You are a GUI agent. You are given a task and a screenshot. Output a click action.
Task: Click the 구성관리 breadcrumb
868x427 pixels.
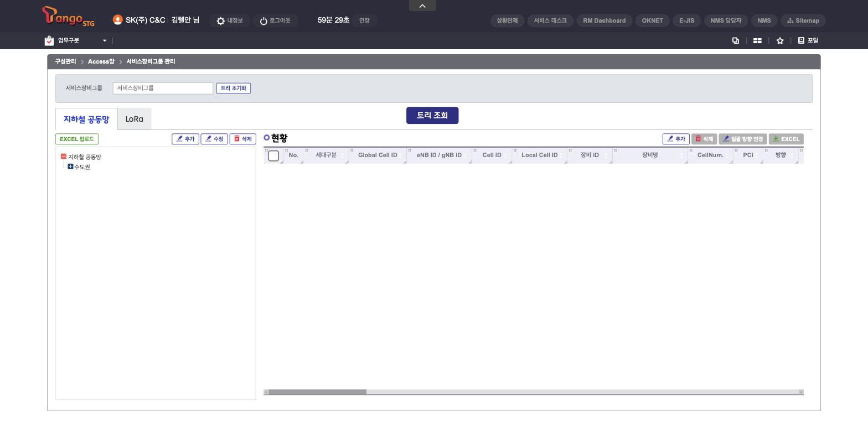pyautogui.click(x=65, y=61)
